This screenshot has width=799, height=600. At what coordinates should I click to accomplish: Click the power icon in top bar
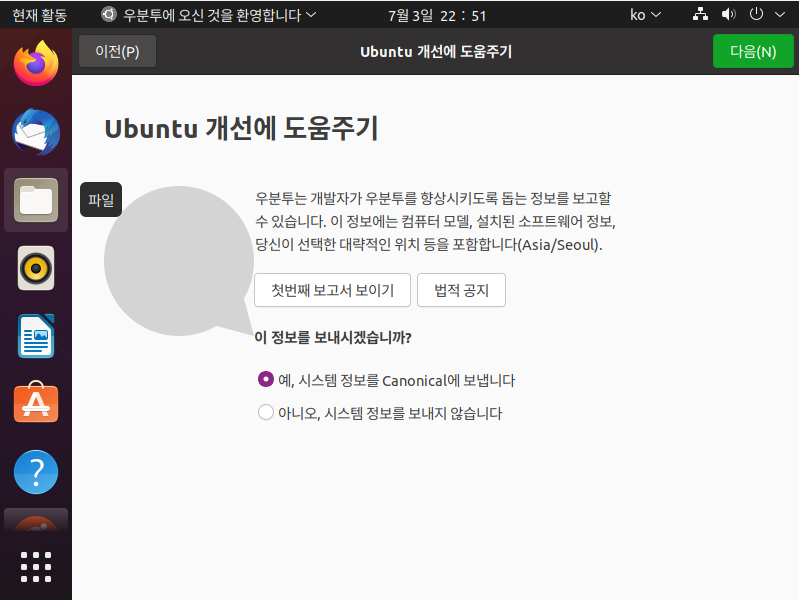[x=756, y=14]
